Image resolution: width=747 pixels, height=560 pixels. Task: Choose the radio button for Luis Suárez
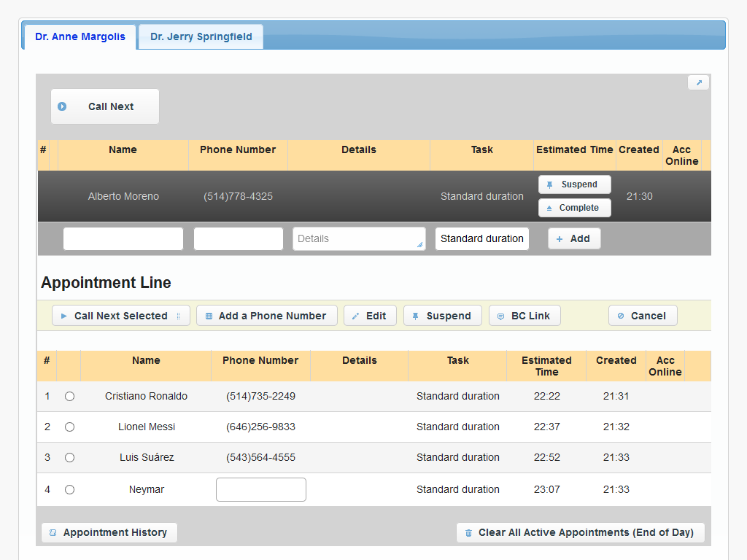[x=69, y=458]
